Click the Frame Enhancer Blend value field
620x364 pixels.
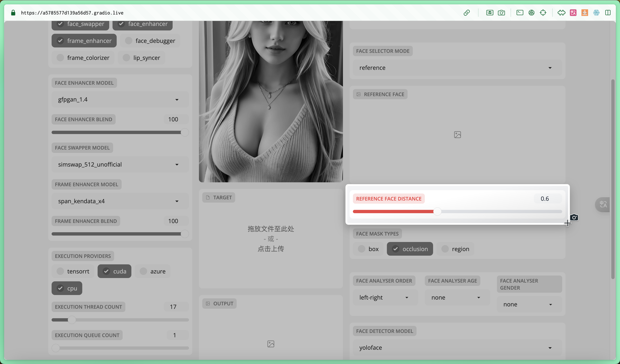tap(176, 221)
